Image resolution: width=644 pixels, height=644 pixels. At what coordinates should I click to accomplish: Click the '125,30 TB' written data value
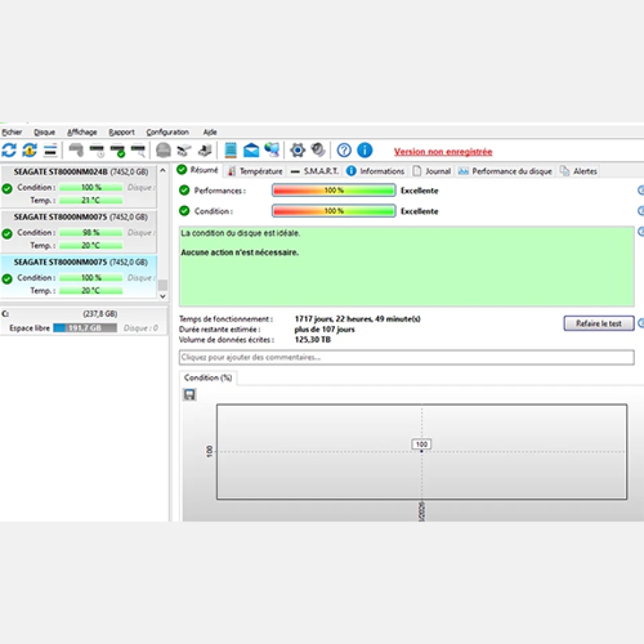point(313,340)
